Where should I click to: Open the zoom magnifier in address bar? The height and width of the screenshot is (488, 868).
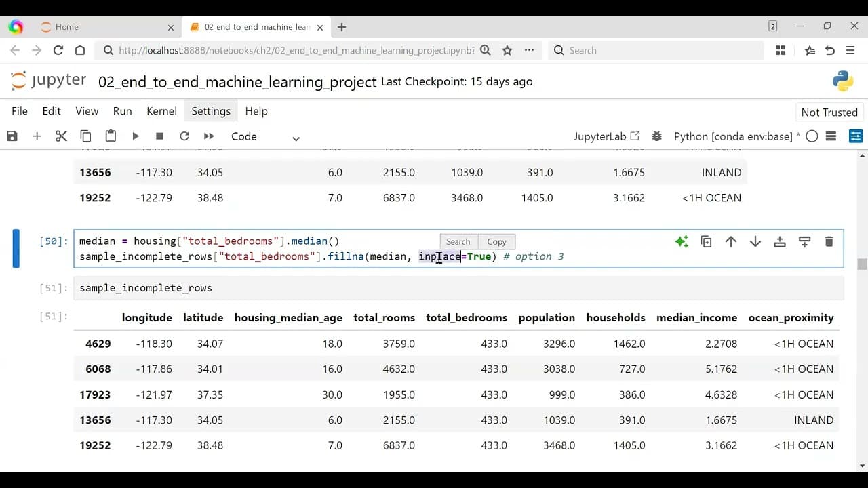coord(486,50)
